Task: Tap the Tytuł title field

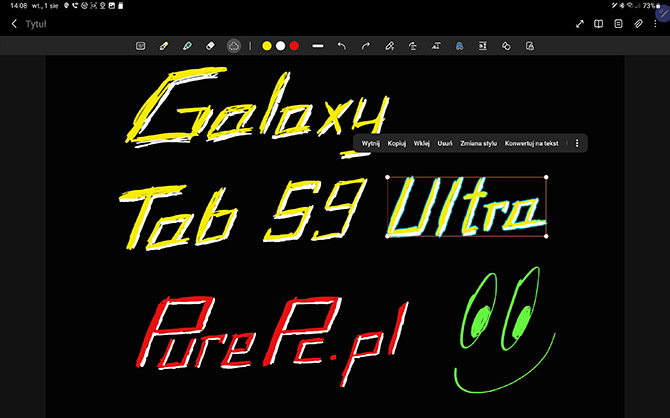Action: click(36, 24)
